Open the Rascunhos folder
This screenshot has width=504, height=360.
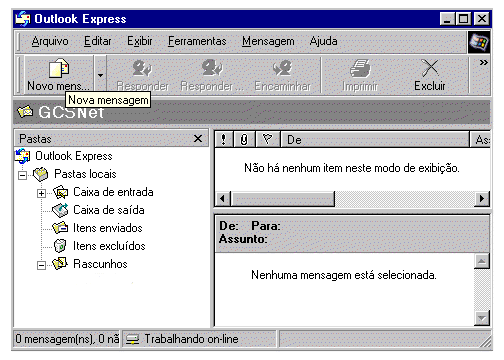[x=100, y=264]
